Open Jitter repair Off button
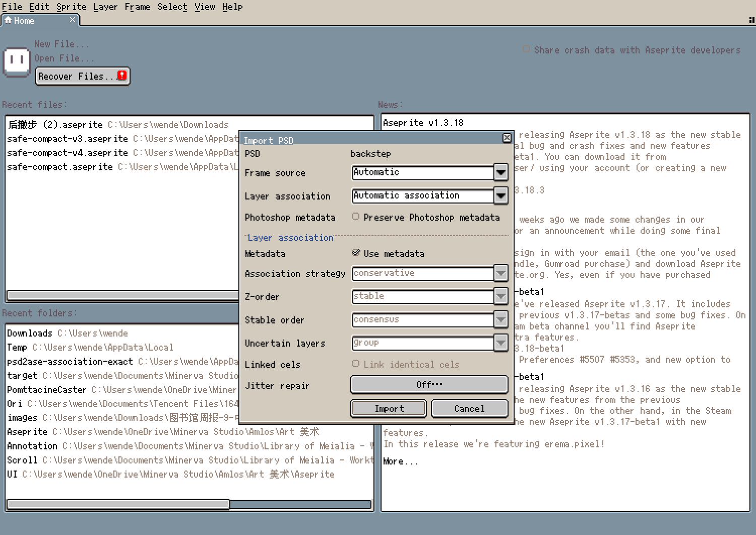The height and width of the screenshot is (535, 756). pyautogui.click(x=429, y=384)
